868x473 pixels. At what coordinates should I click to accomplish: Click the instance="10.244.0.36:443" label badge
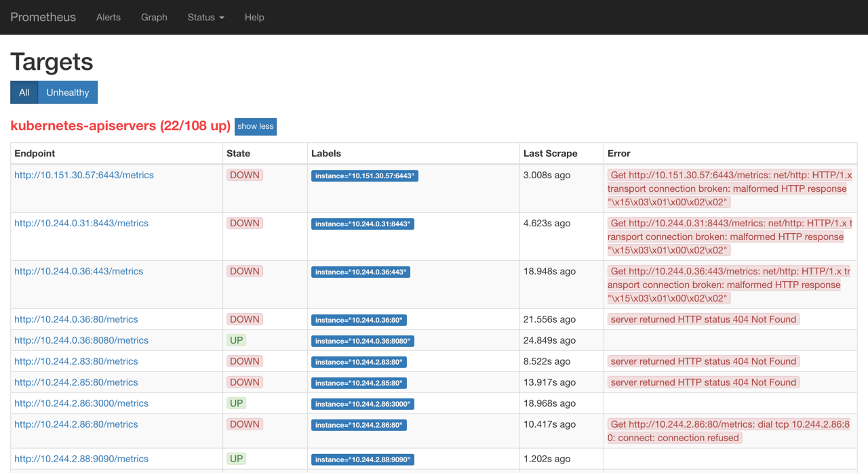pos(361,272)
